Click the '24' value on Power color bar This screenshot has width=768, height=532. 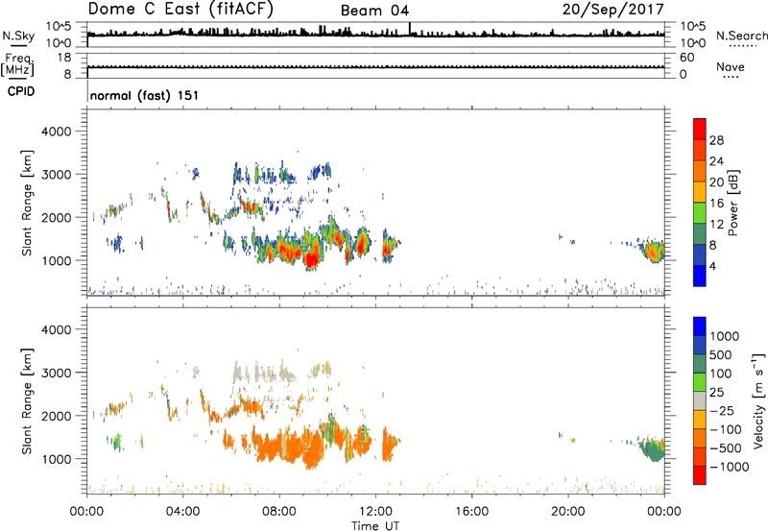pyautogui.click(x=716, y=161)
